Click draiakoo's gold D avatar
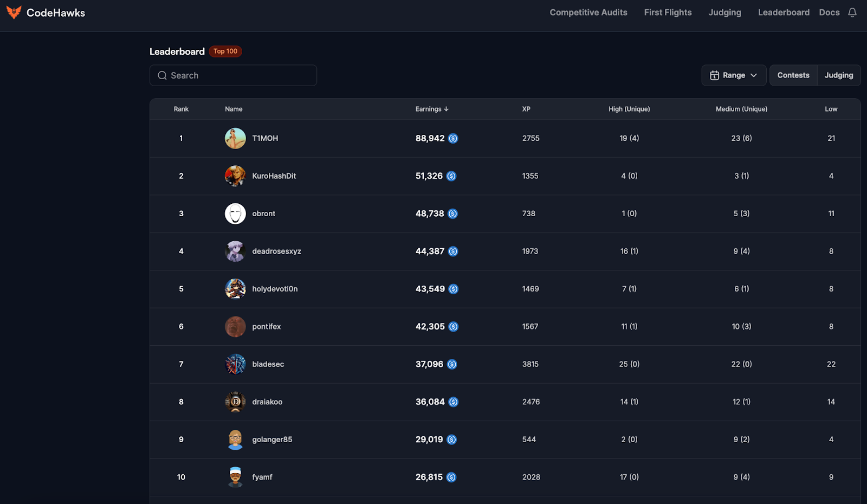This screenshot has width=867, height=504. click(235, 402)
